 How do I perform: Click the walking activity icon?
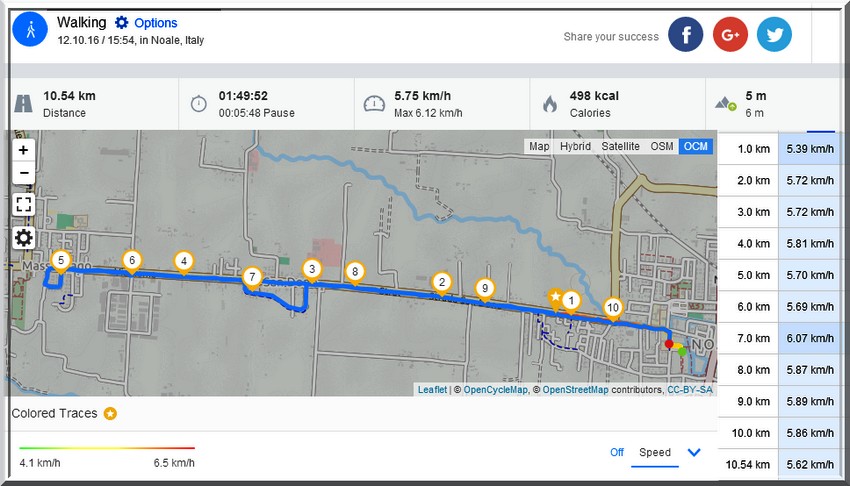30,29
